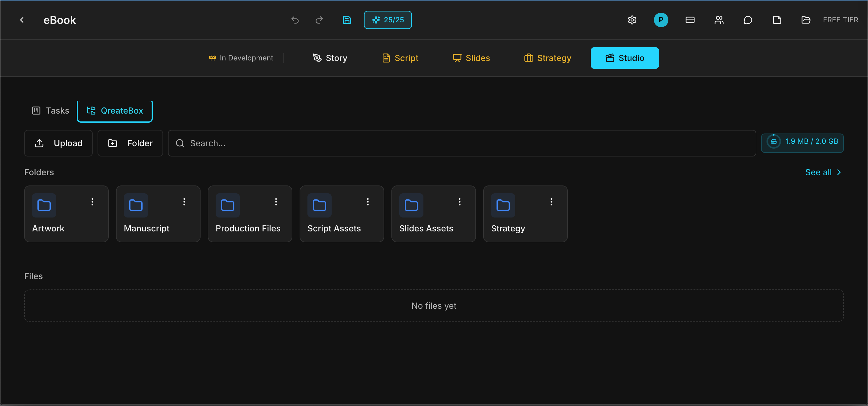Switch to the Tasks view
Viewport: 868px width, 406px height.
pos(50,111)
